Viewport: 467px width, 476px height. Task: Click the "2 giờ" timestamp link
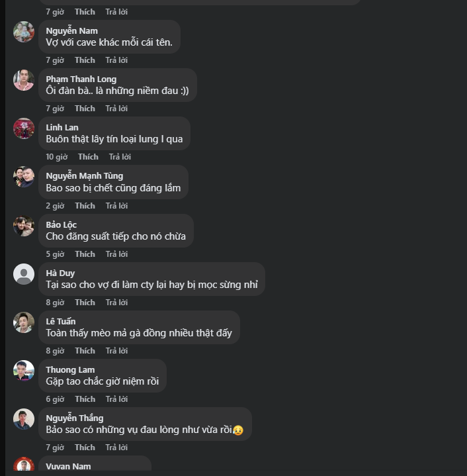tap(55, 206)
